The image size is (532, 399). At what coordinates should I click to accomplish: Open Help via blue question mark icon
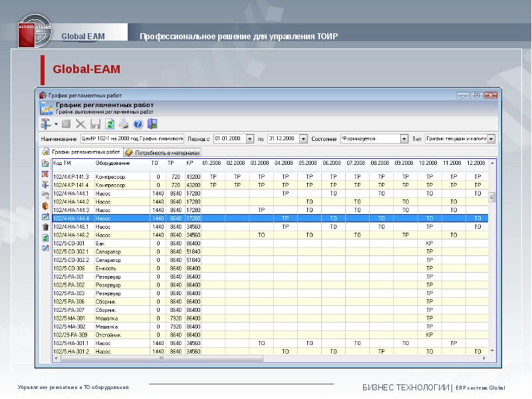click(x=138, y=124)
